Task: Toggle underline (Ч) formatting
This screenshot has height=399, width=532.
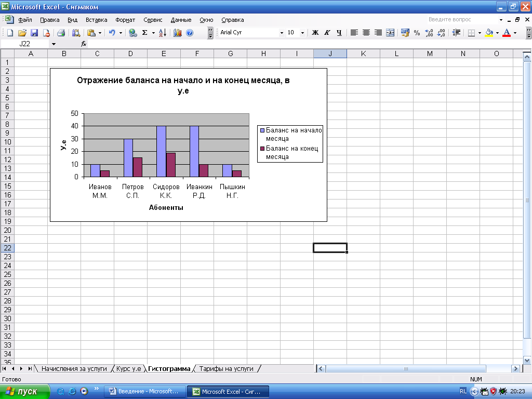Action: (x=339, y=33)
